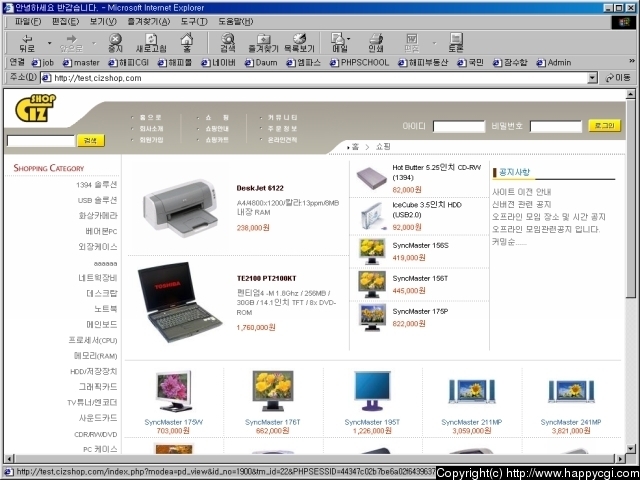Click the yellow 로그인 button

pos(604,126)
